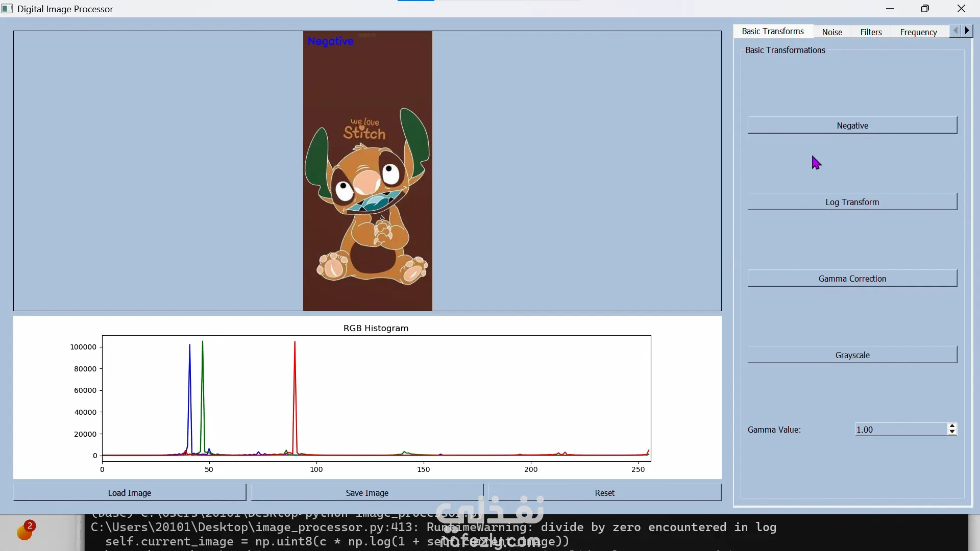This screenshot has height=551, width=980.
Task: Increase gamma value with the up arrow
Action: (952, 426)
